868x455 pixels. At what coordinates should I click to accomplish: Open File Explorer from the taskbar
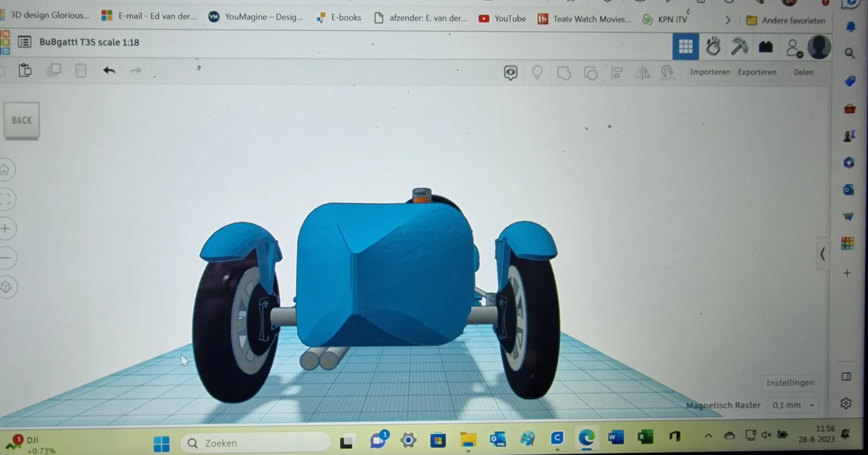468,439
